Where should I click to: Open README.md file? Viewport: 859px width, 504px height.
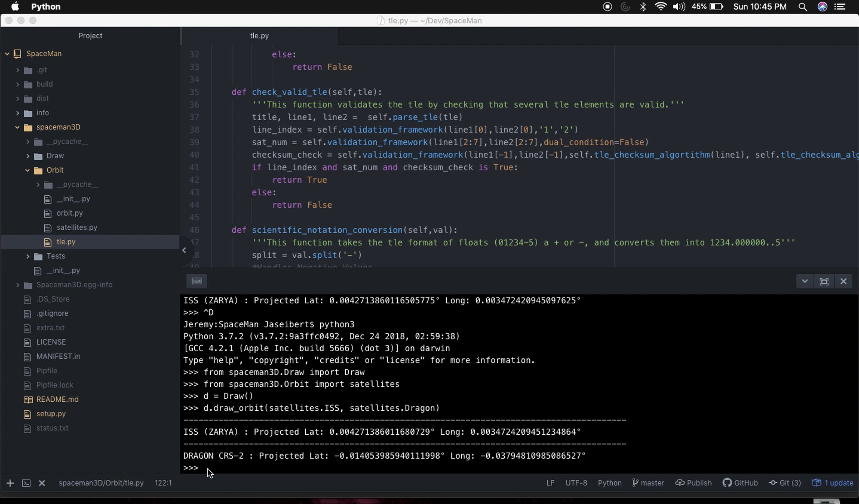click(x=57, y=399)
